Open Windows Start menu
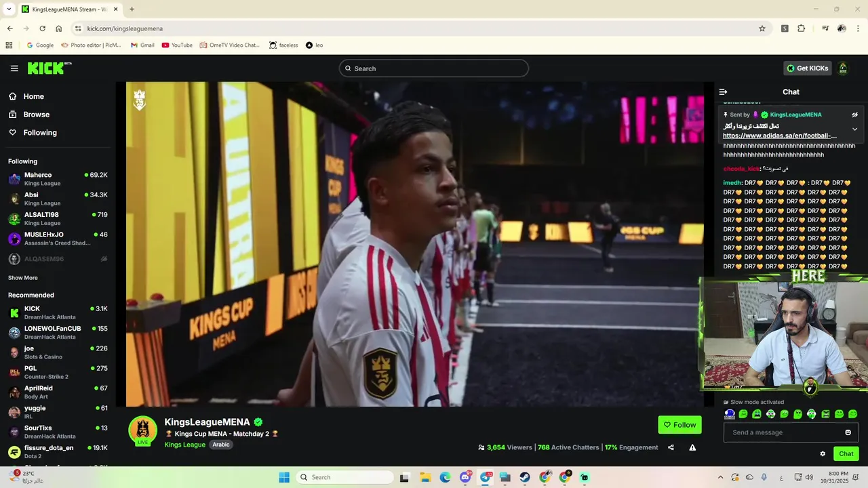 tap(284, 477)
